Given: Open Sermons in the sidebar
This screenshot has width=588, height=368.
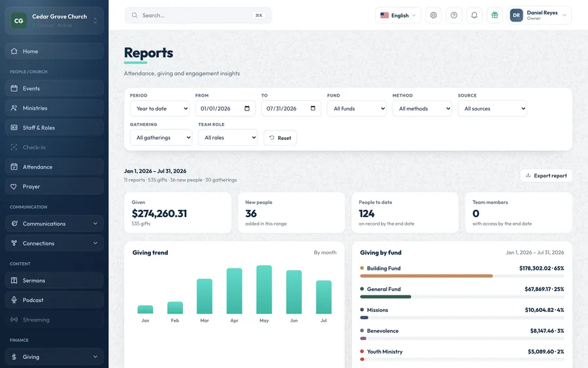Looking at the screenshot, I should (54, 280).
